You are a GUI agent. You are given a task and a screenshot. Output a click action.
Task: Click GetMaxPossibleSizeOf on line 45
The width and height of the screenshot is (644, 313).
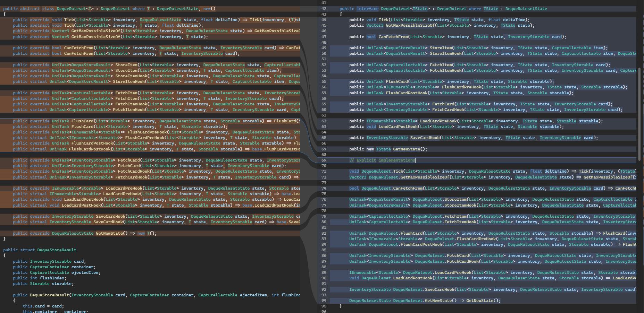coord(410,25)
